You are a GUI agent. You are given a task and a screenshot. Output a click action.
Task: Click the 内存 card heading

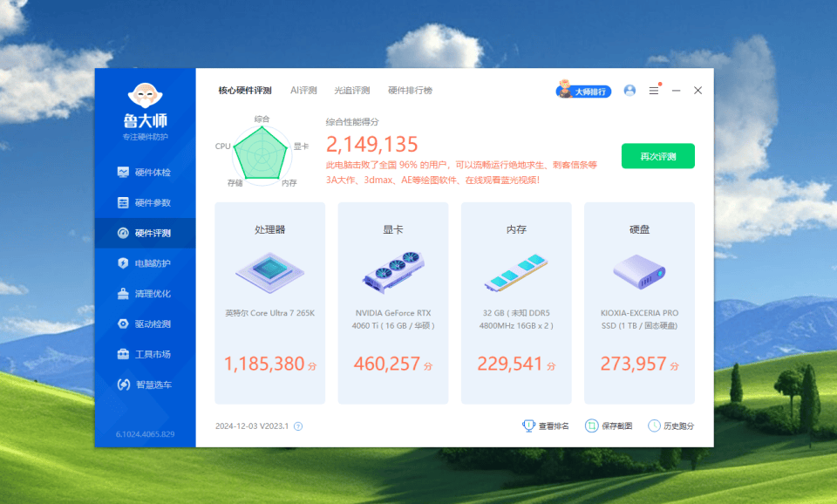[x=516, y=229]
